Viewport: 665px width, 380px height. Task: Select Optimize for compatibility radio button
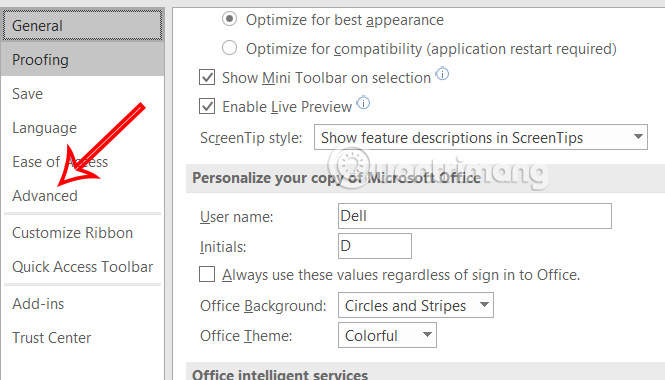click(x=229, y=48)
